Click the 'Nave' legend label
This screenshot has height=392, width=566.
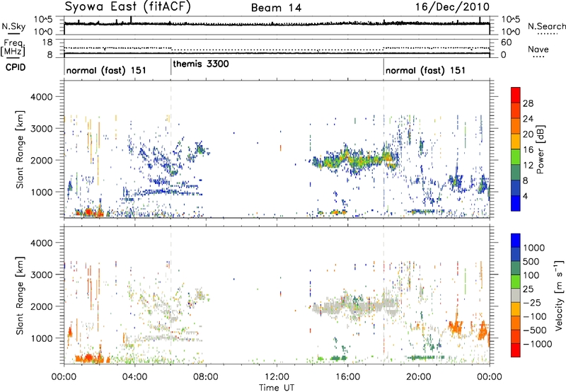click(538, 49)
